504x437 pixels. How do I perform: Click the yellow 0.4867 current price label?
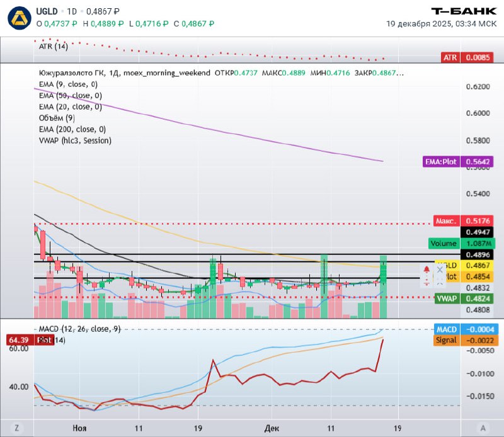477,266
